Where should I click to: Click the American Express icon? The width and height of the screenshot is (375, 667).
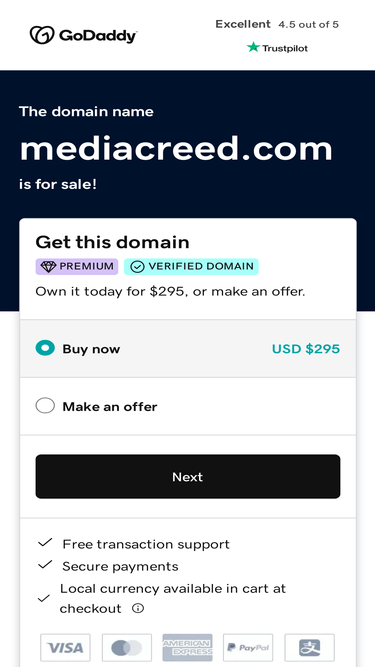click(188, 648)
